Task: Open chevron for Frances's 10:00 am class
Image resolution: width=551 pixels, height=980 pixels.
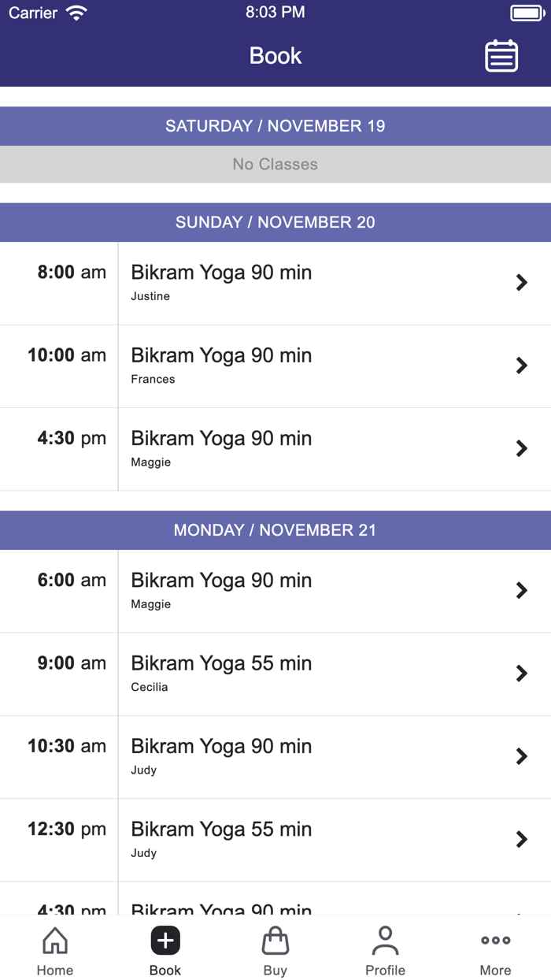Action: pyautogui.click(x=521, y=366)
